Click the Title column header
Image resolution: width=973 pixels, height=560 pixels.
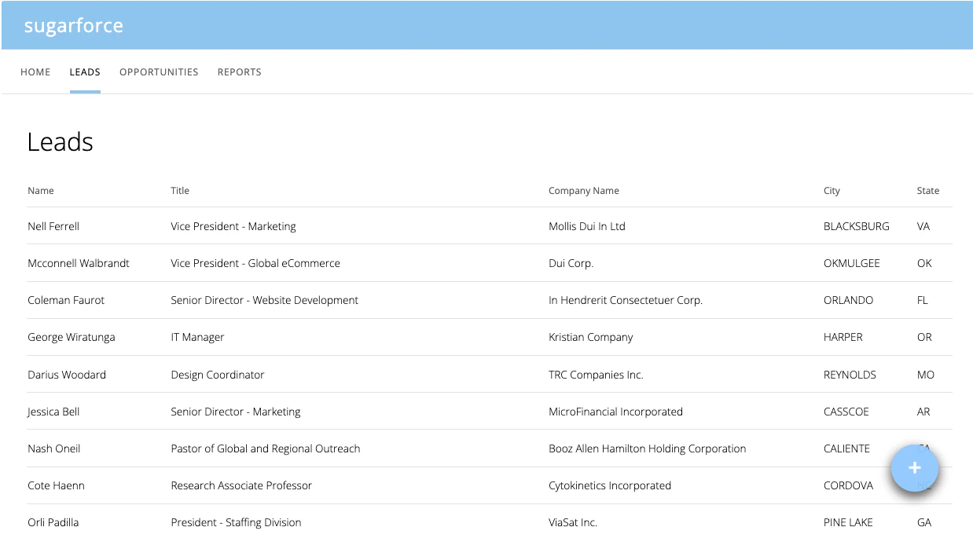[x=180, y=191]
